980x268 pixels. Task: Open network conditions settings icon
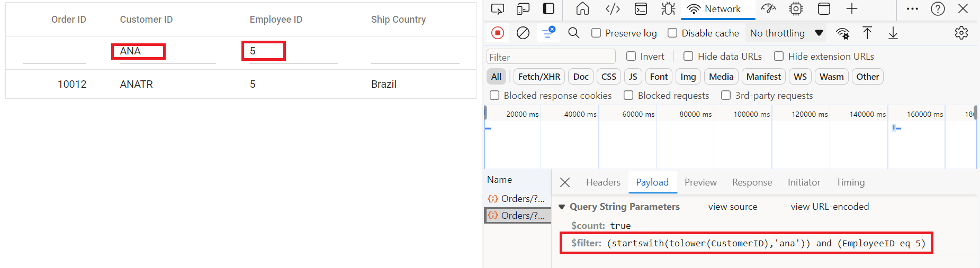[842, 33]
